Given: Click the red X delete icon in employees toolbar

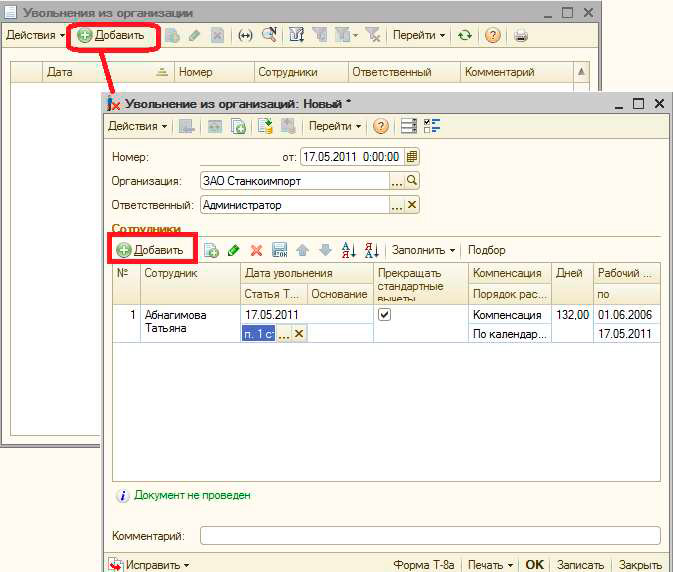Looking at the screenshot, I should (256, 250).
